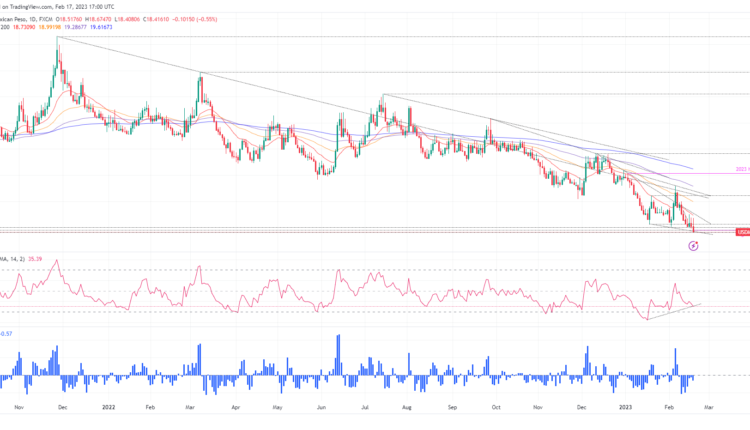The width and height of the screenshot is (750, 430).
Task: Click the purple lightning event icon
Action: (x=693, y=245)
